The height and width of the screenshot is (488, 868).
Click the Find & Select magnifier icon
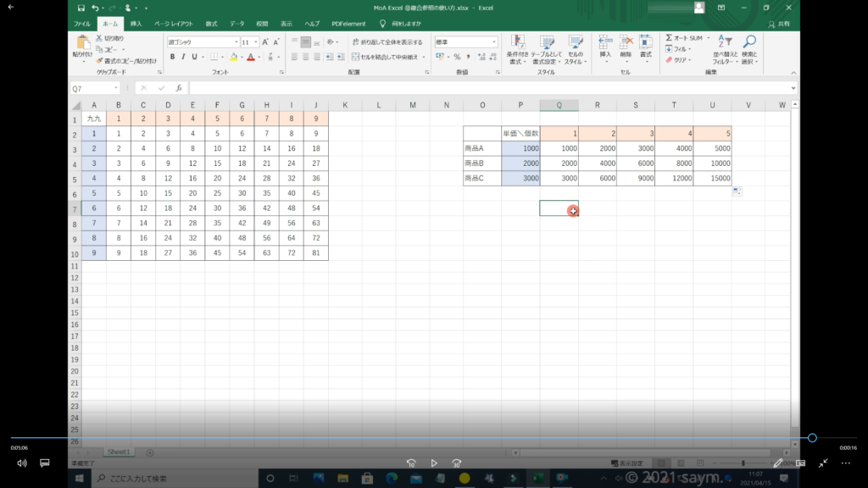[x=749, y=42]
